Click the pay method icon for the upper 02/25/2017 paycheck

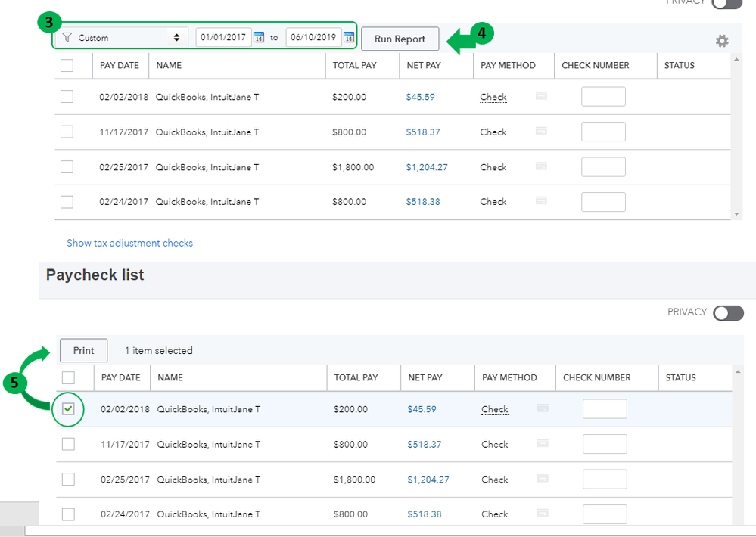click(x=542, y=166)
